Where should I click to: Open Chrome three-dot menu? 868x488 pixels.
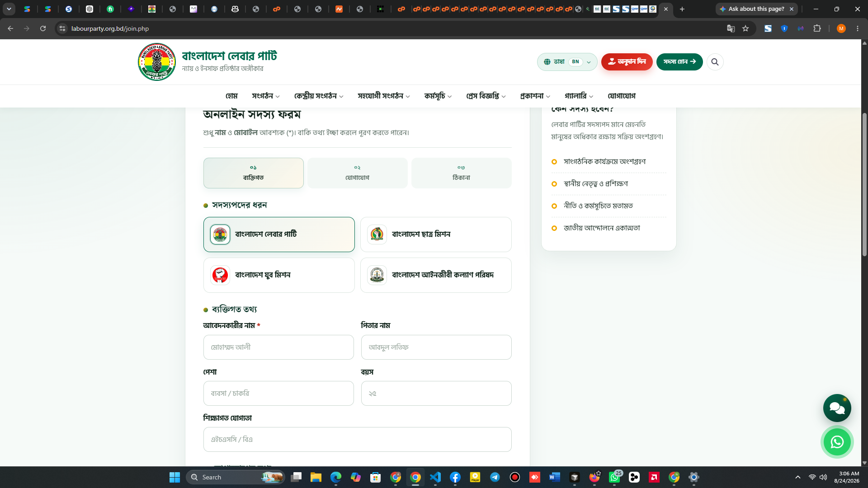pyautogui.click(x=858, y=28)
